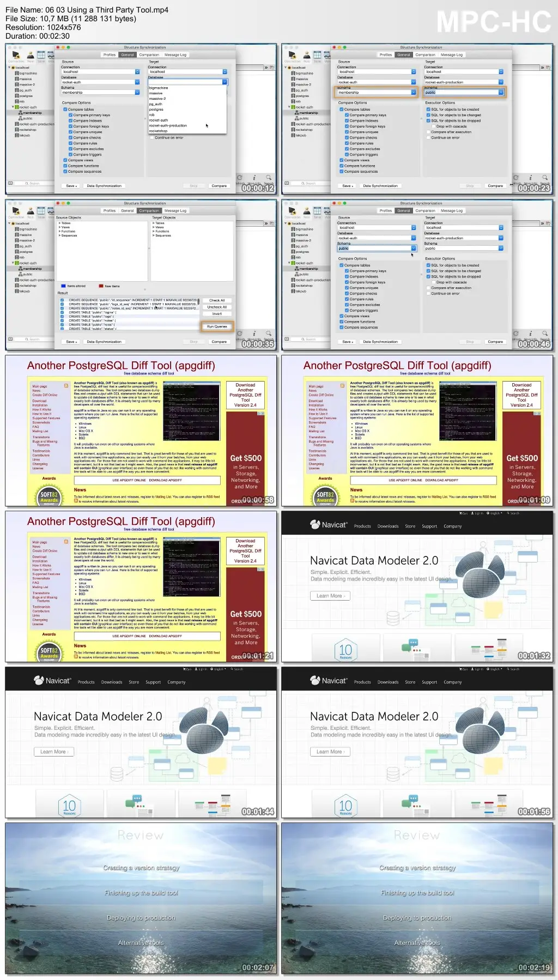This screenshot has height=980, width=558.
Task: Open Message Log tab in the 00:00:35 frame
Action: (175, 211)
